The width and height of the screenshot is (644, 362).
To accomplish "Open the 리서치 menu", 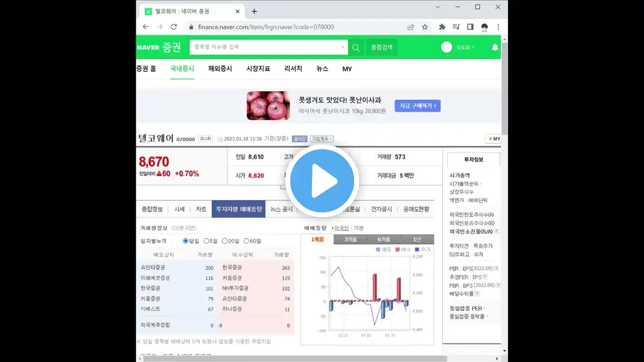I will coord(293,69).
